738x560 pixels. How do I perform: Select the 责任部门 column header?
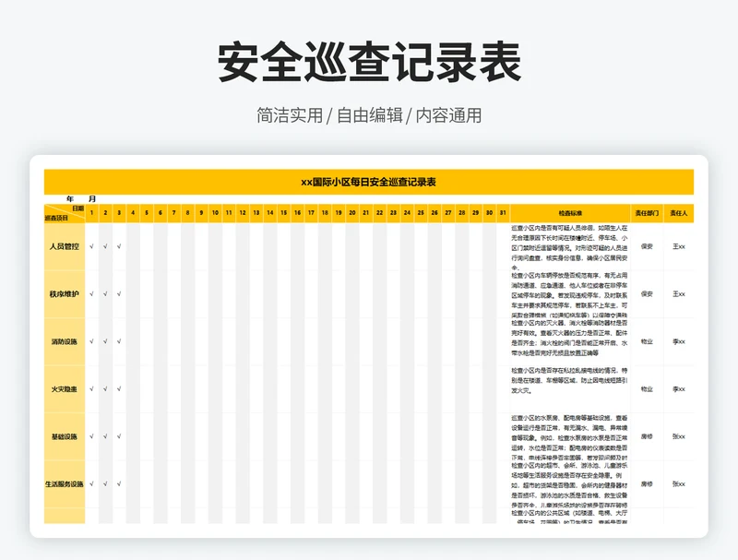[x=647, y=213]
